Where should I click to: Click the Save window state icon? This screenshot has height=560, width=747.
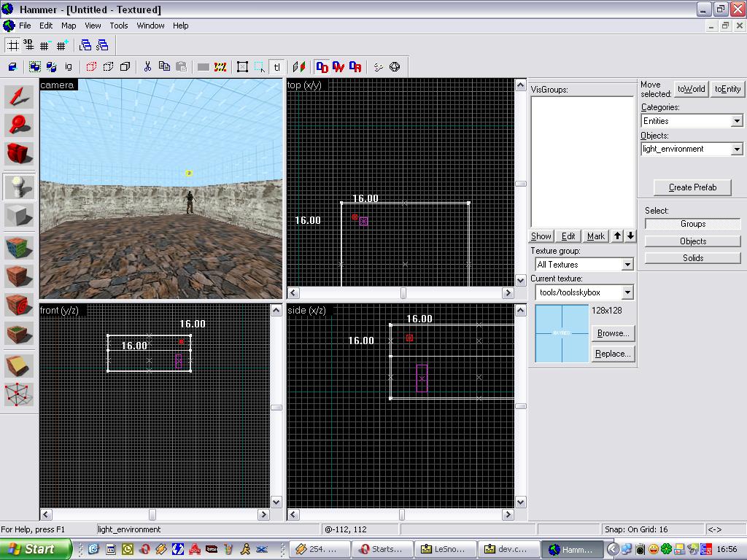102,45
